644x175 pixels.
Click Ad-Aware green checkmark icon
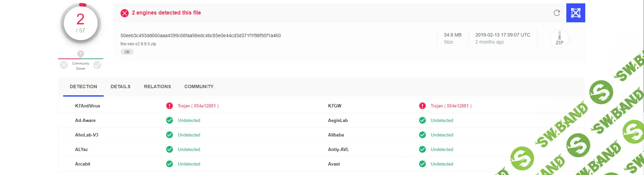170,120
